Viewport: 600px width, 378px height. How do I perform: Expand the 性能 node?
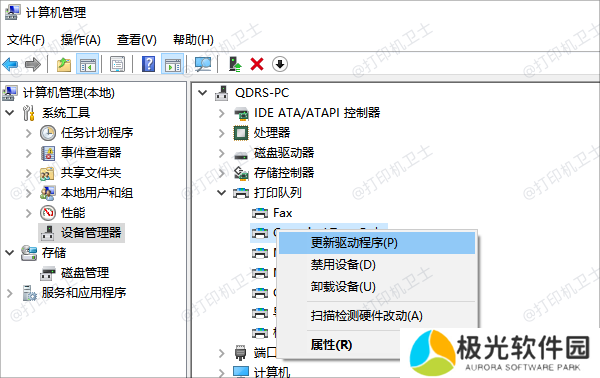click(29, 213)
